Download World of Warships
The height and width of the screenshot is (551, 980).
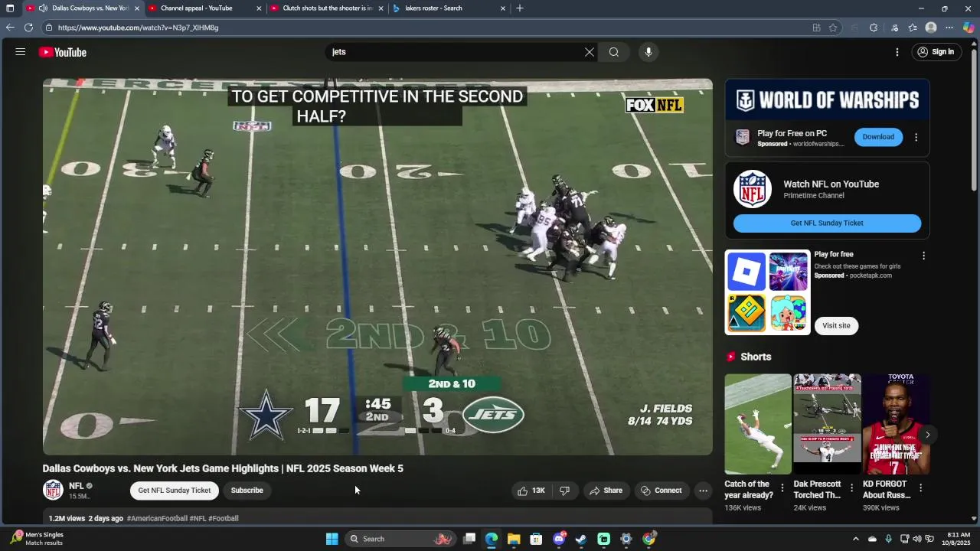pyautogui.click(x=878, y=137)
